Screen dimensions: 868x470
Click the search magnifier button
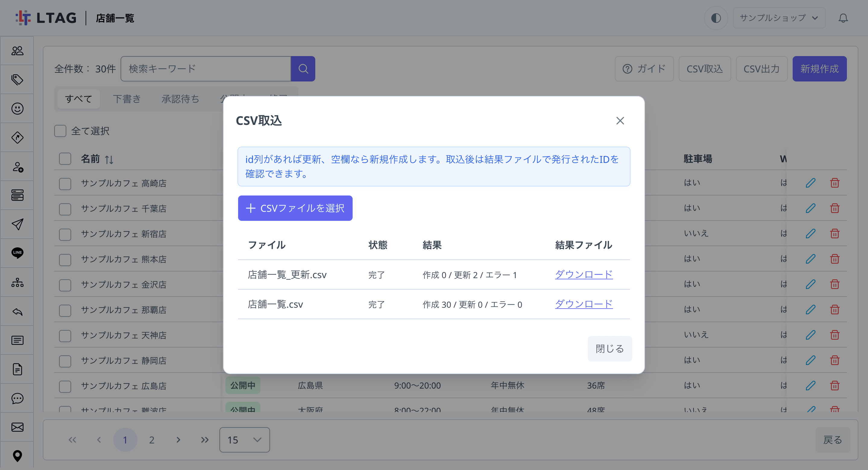[x=303, y=69]
